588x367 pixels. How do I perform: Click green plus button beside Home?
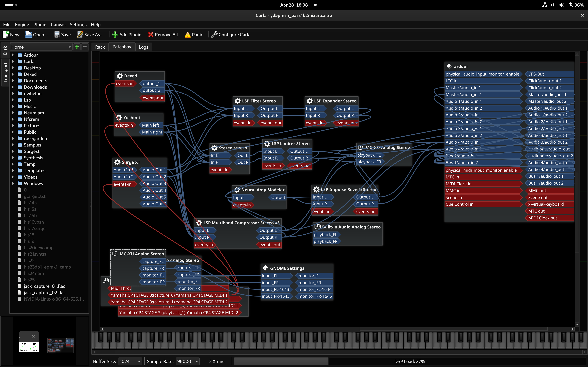(x=77, y=47)
